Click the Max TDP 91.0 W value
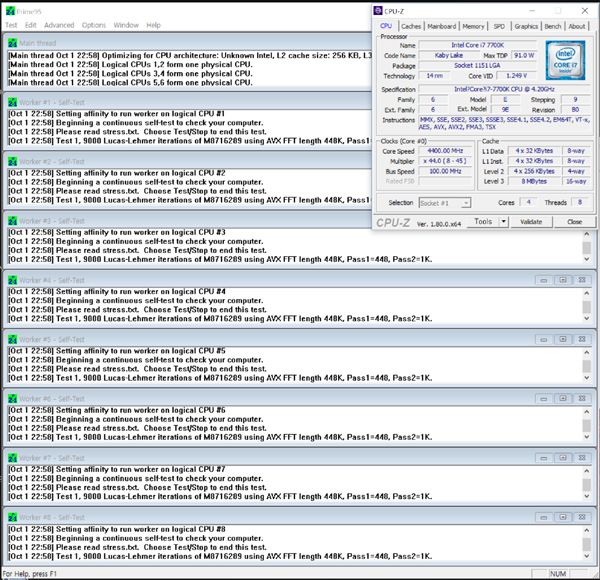This screenshot has width=600, height=580. point(524,55)
